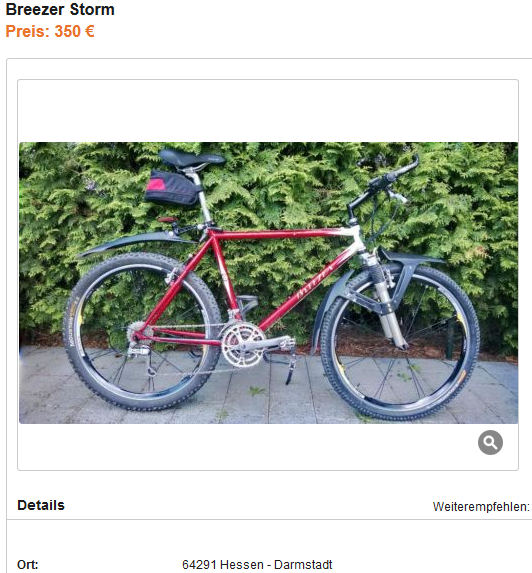Click the Breezer logo on the downtube
The width and height of the screenshot is (532, 573).
[x=315, y=280]
